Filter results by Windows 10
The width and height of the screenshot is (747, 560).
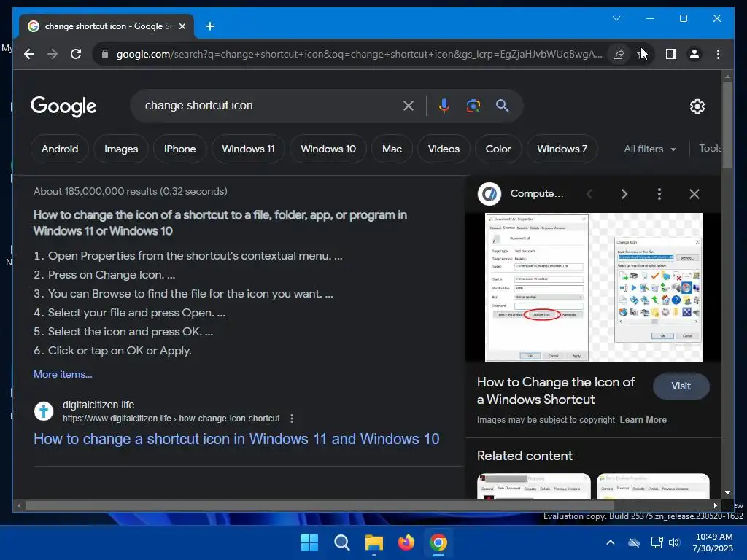click(x=328, y=149)
